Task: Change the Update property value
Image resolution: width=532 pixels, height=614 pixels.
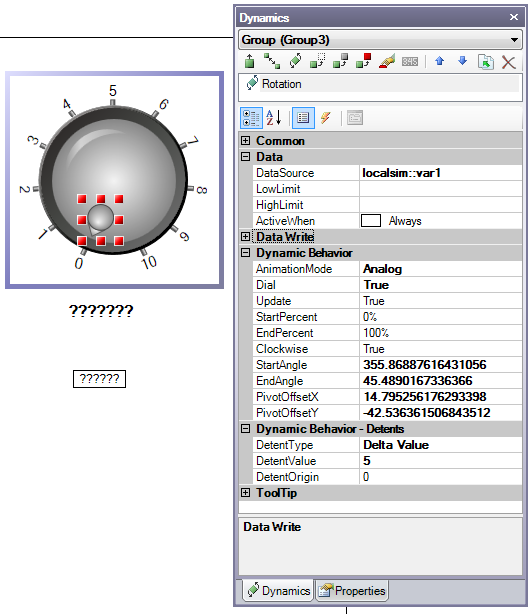Action: (440, 301)
